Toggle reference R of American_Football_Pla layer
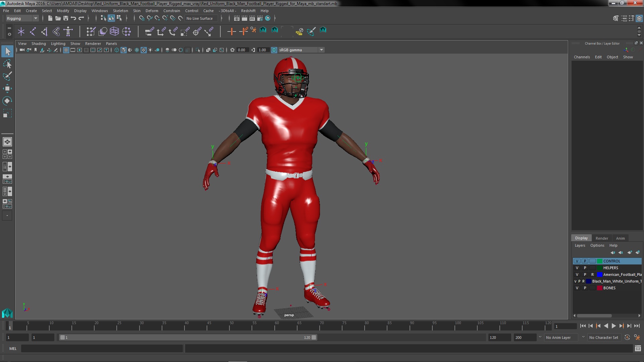Image resolution: width=644 pixels, height=362 pixels. coord(593,275)
